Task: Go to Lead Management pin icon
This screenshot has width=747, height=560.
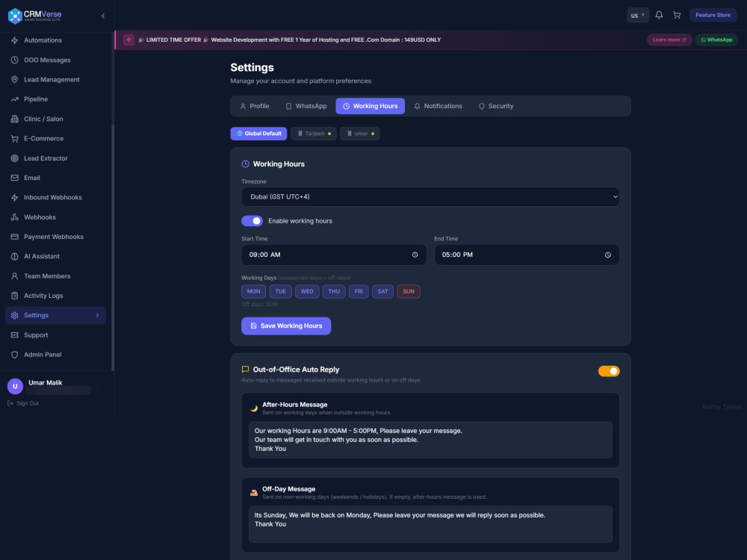Action: pyautogui.click(x=15, y=80)
